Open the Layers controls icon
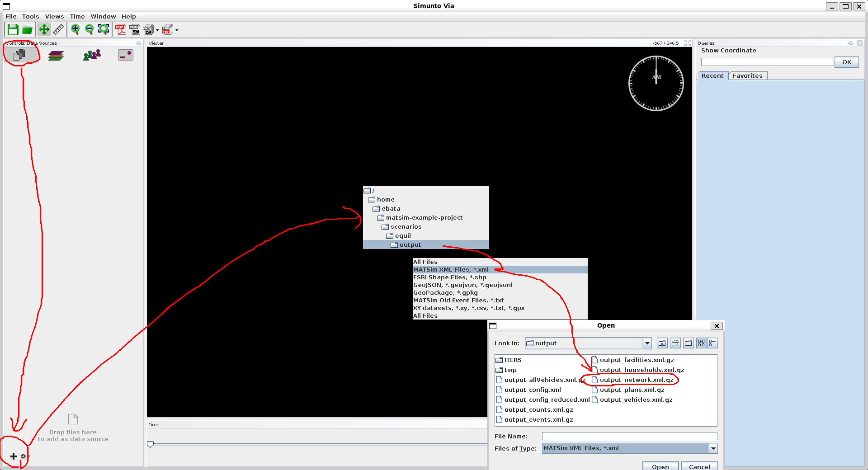This screenshot has height=470, width=868. (56, 56)
